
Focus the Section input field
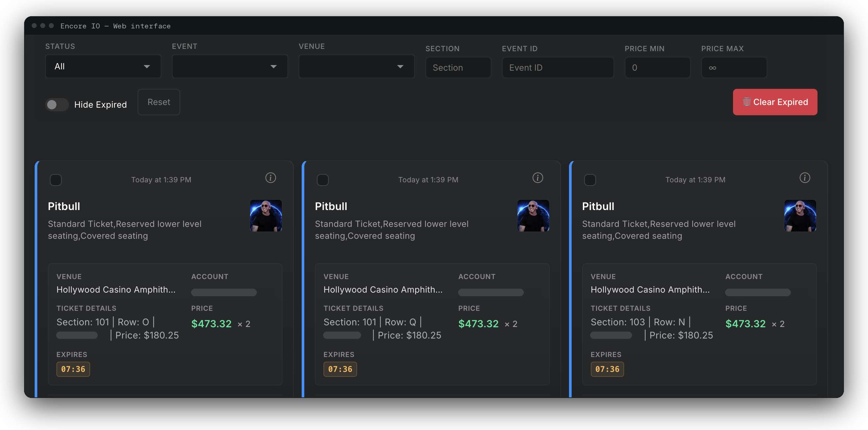[458, 67]
